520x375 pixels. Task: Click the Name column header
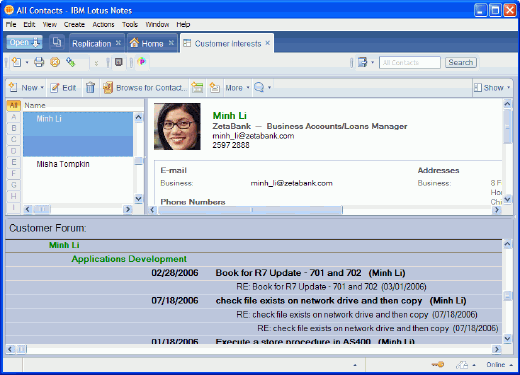coord(83,105)
